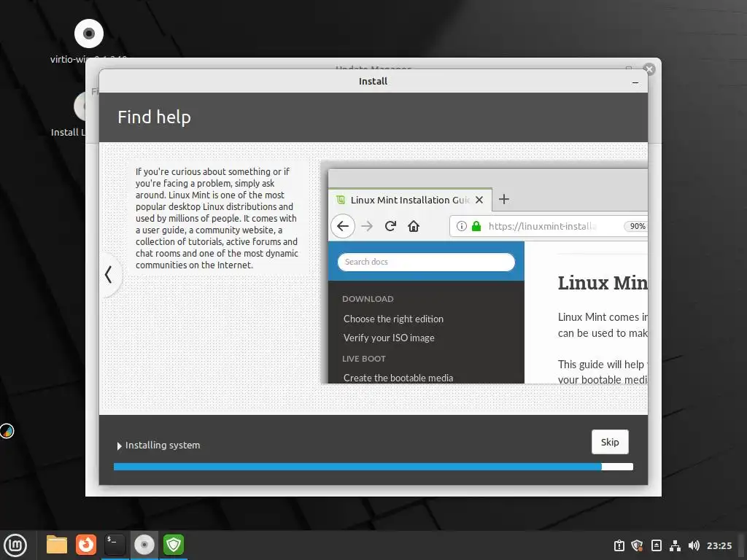This screenshot has height=560, width=747.
Task: Open the Files folder in taskbar
Action: [57, 545]
